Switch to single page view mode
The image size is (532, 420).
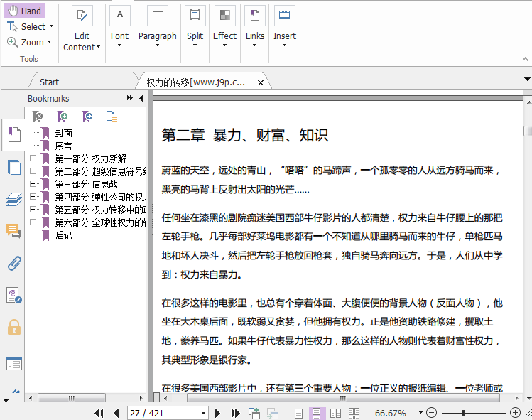[x=299, y=413]
